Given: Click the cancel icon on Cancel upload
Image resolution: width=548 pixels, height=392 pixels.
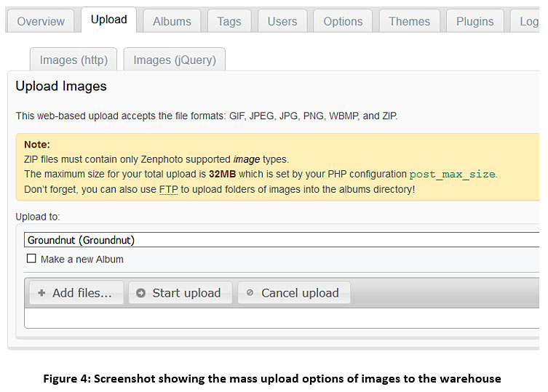Looking at the screenshot, I should 250,293.
